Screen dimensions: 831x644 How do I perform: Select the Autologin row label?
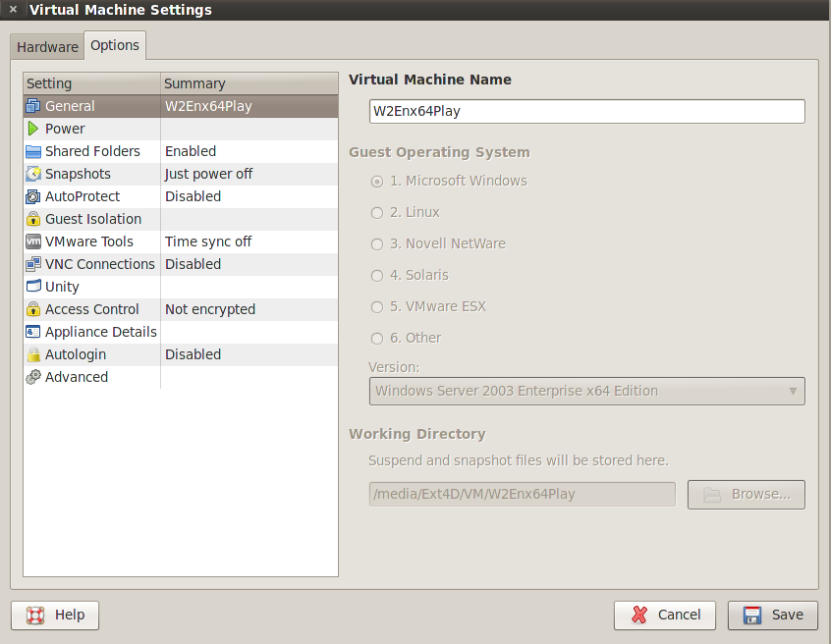[76, 354]
